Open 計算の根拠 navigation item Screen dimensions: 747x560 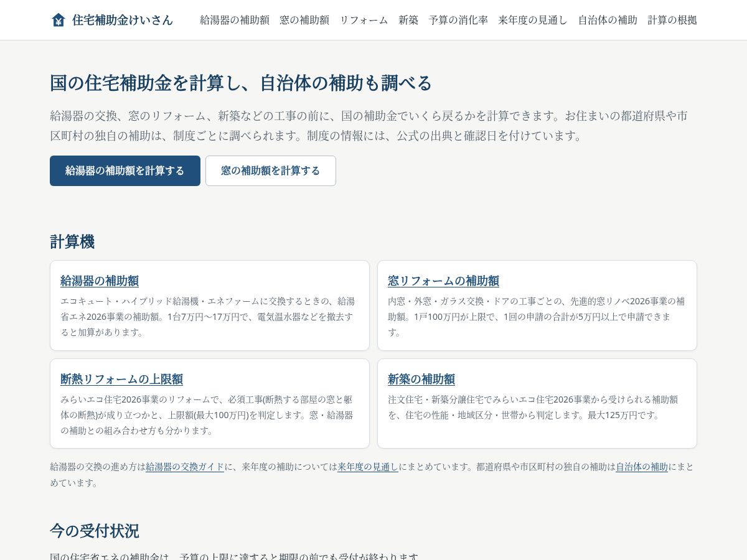(672, 20)
